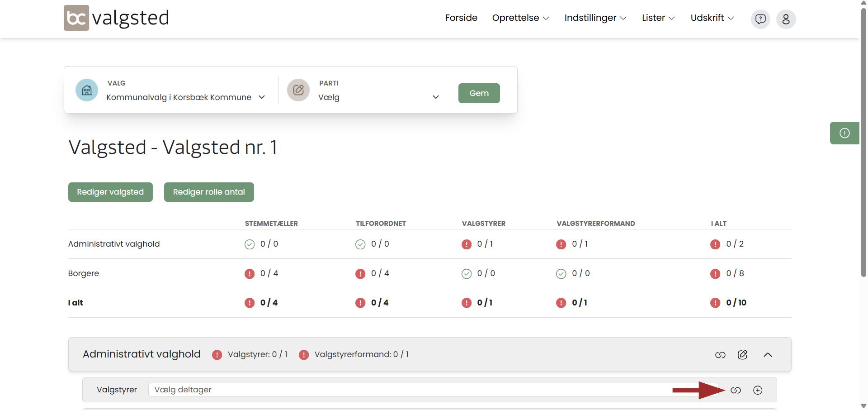Go to Forside page

[461, 18]
